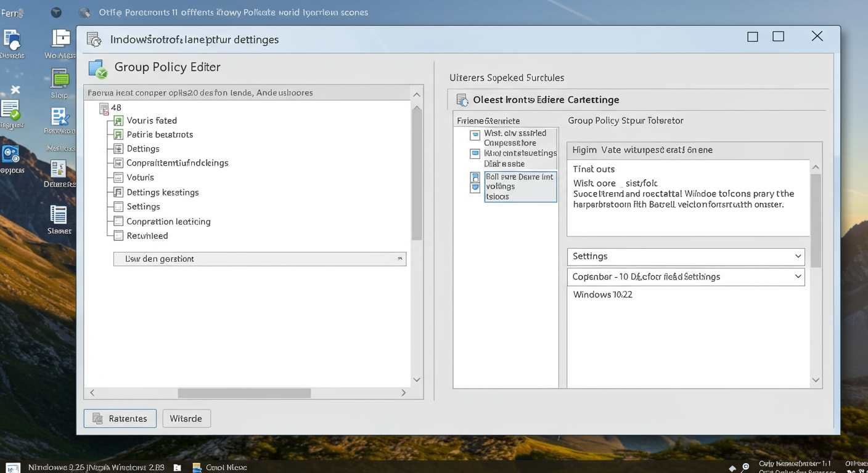Select the highlighted Ball eure Deure item
Viewport: 868px width, 473px height.
(x=520, y=187)
